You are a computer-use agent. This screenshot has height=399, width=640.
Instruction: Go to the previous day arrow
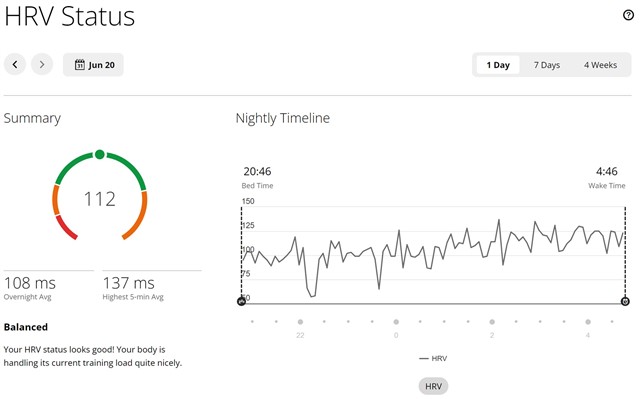pos(15,64)
